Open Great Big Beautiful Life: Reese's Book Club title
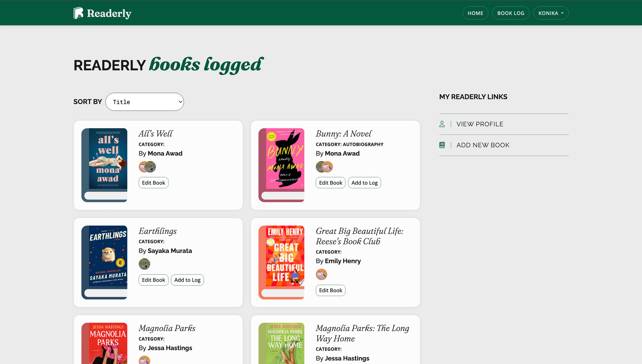This screenshot has width=642, height=364. pos(360,236)
